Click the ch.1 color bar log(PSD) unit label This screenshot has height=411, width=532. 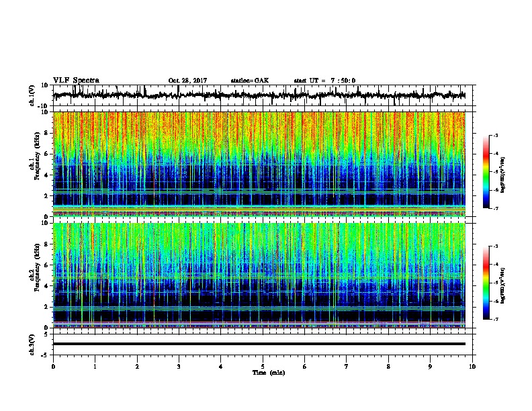coord(503,175)
